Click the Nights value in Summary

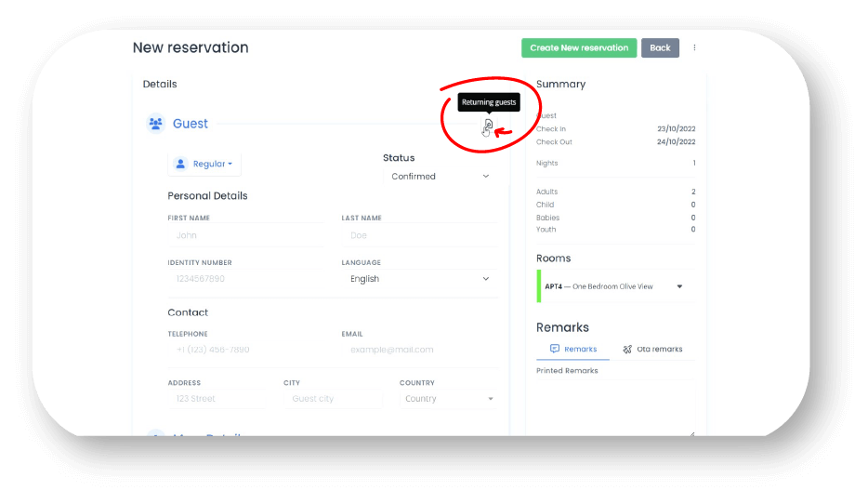point(693,163)
